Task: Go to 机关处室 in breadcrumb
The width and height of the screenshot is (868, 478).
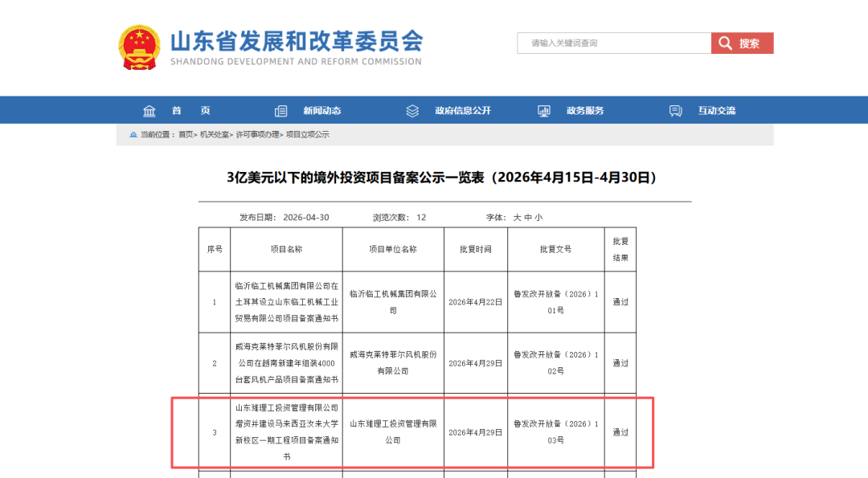Action: [215, 134]
